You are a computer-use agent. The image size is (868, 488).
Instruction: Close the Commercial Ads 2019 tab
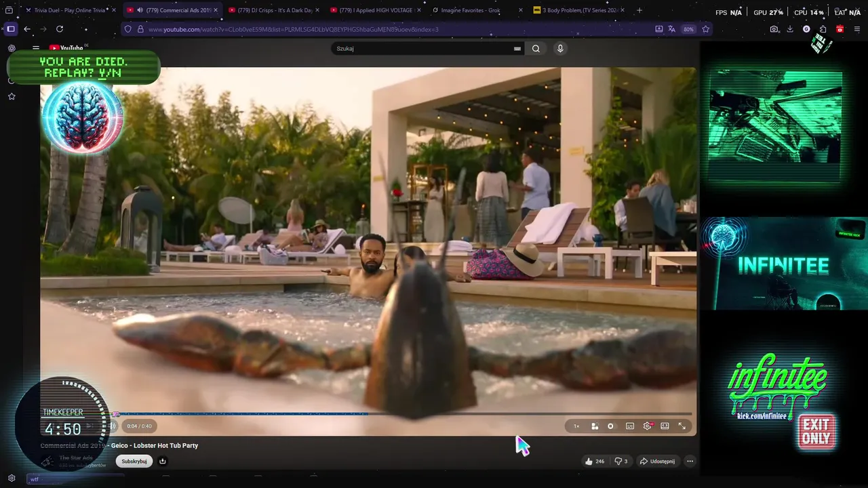point(216,10)
